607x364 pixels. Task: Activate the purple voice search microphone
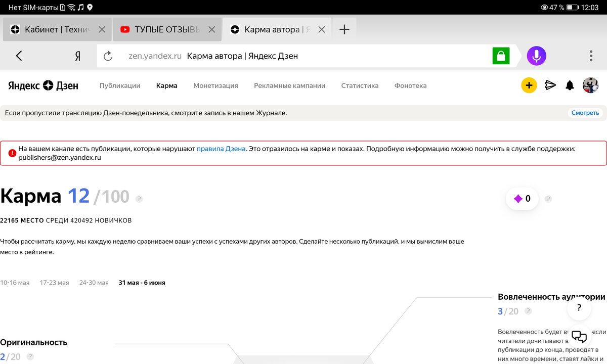(x=537, y=56)
